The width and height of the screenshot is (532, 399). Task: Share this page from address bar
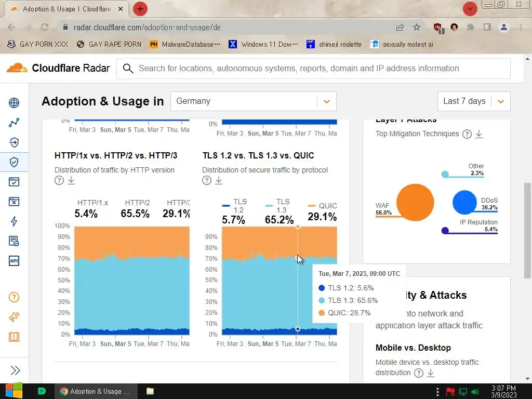pos(400,27)
